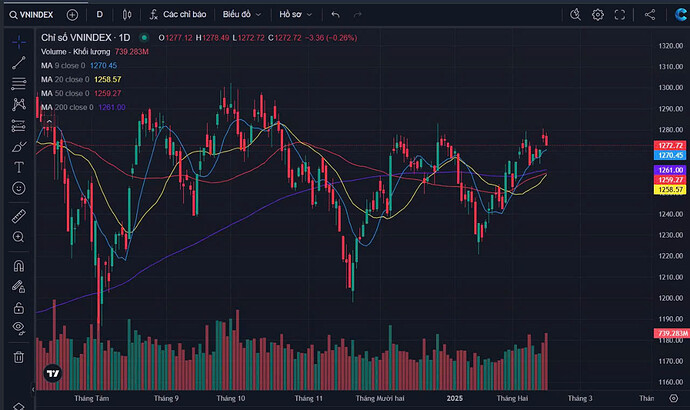This screenshot has height=410, width=690.
Task: Expand the Biểu đồ dropdown
Action: [243, 15]
